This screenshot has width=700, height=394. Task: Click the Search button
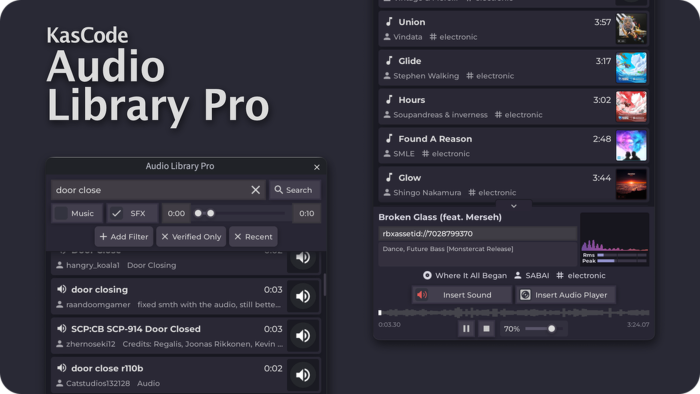294,190
